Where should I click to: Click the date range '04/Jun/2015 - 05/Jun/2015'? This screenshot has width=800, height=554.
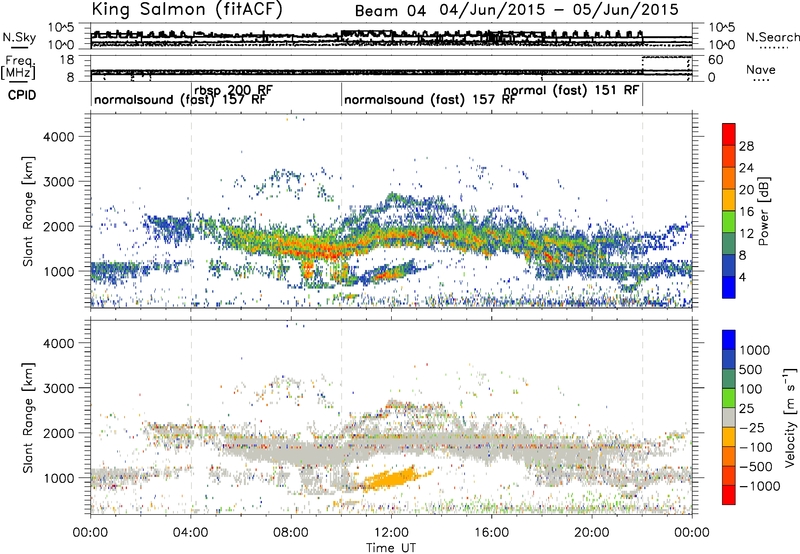[559, 10]
